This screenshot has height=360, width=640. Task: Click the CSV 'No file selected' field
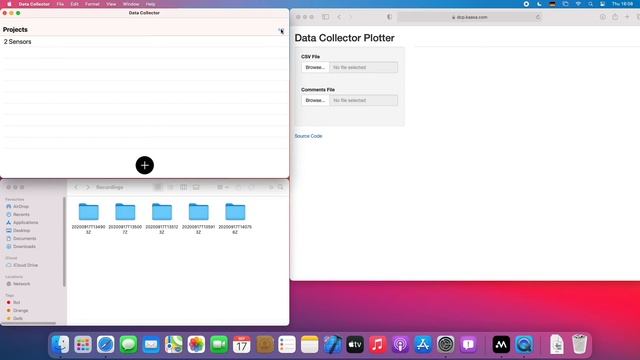coord(364,67)
